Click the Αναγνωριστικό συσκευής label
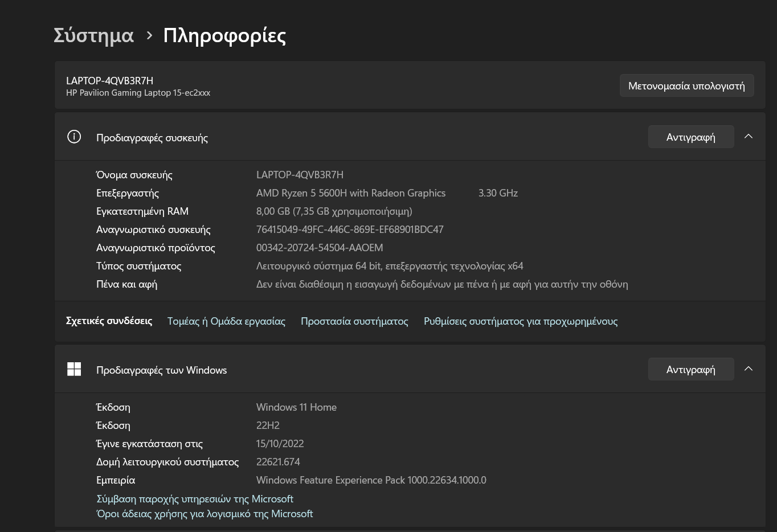Viewport: 777px width, 532px height. click(153, 230)
